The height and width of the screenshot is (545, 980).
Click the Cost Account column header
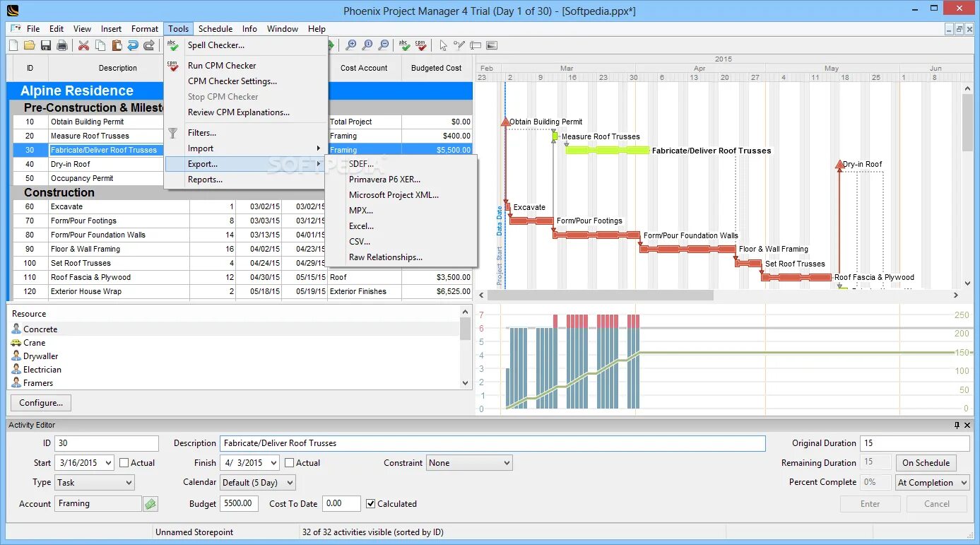pos(365,69)
